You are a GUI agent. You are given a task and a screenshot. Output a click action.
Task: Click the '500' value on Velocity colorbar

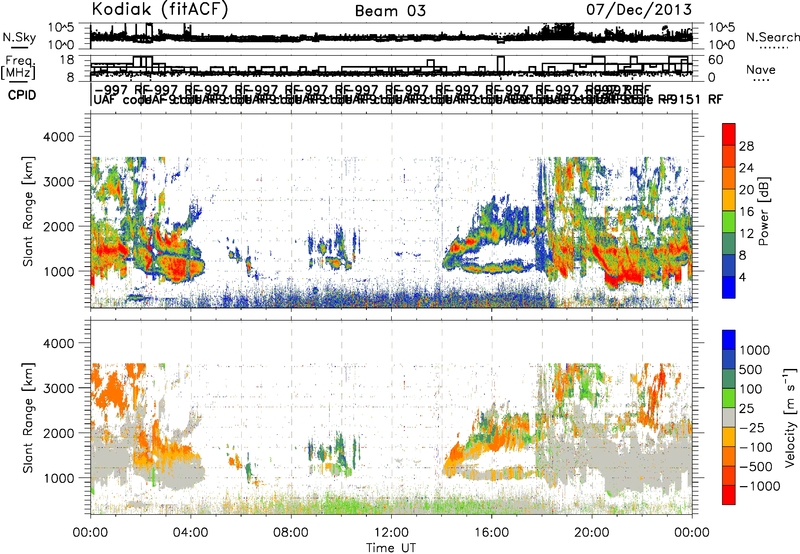tap(751, 369)
